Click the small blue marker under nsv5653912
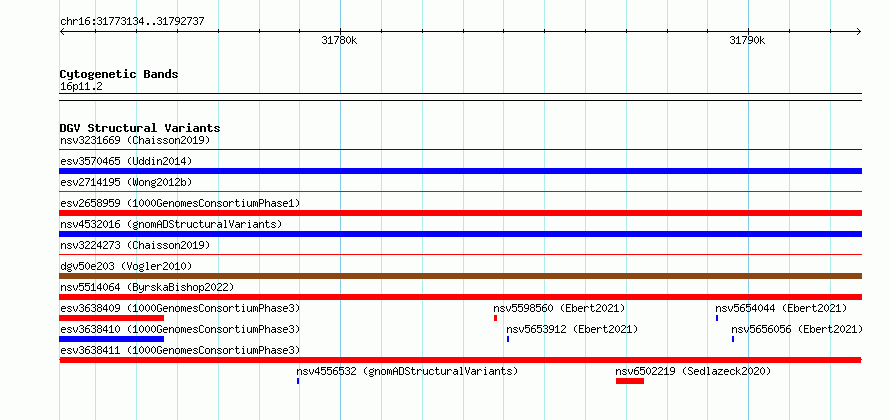 coord(508,339)
